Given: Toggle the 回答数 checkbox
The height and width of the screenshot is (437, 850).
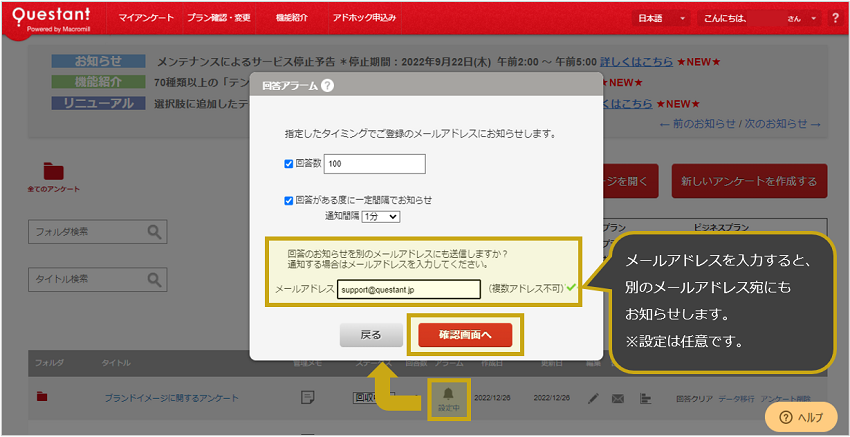Looking at the screenshot, I should [x=288, y=164].
